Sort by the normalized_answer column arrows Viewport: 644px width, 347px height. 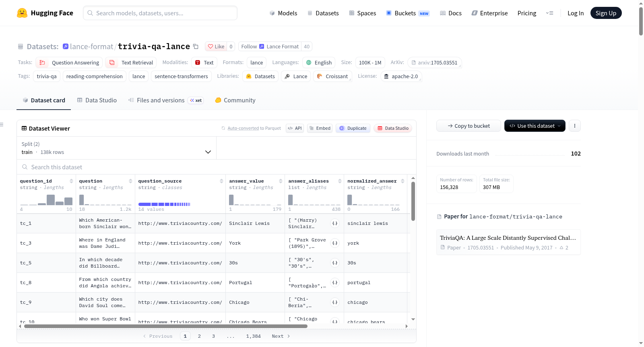(402, 181)
